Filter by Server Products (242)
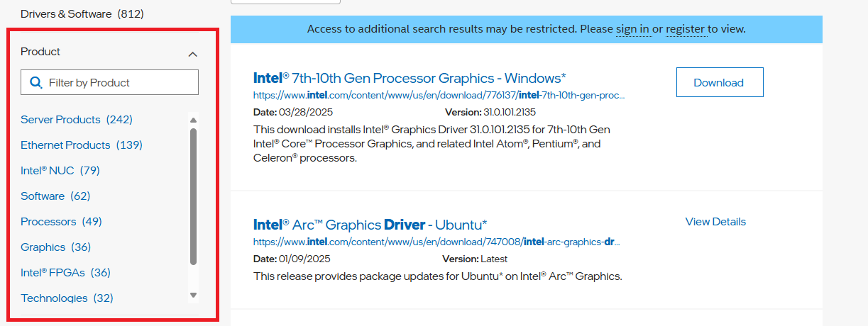 [x=76, y=119]
